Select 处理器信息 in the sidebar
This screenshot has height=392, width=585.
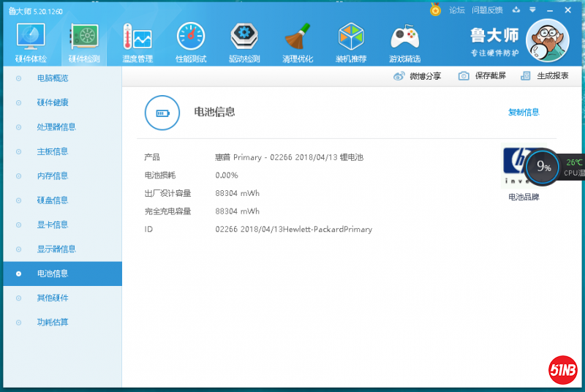56,127
